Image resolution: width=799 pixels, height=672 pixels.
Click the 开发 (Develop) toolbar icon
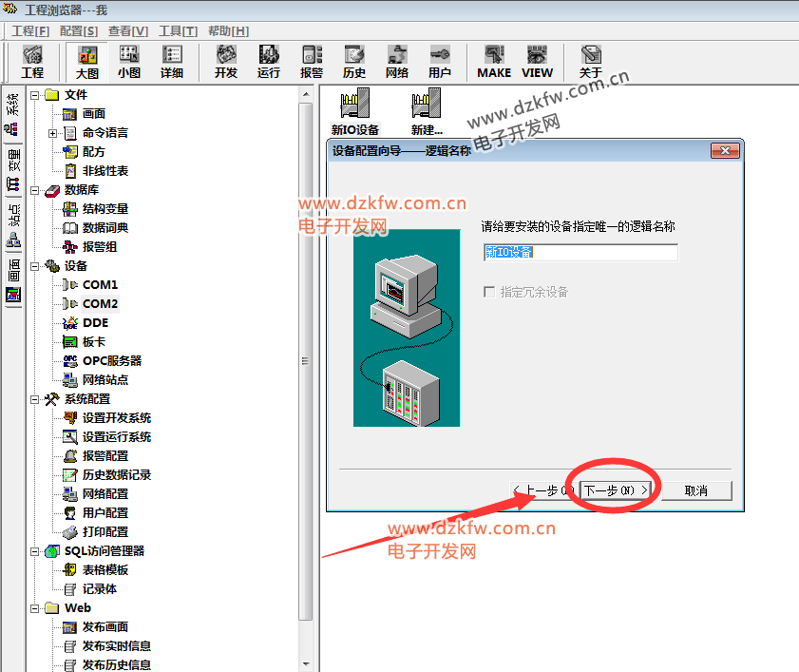(x=226, y=62)
